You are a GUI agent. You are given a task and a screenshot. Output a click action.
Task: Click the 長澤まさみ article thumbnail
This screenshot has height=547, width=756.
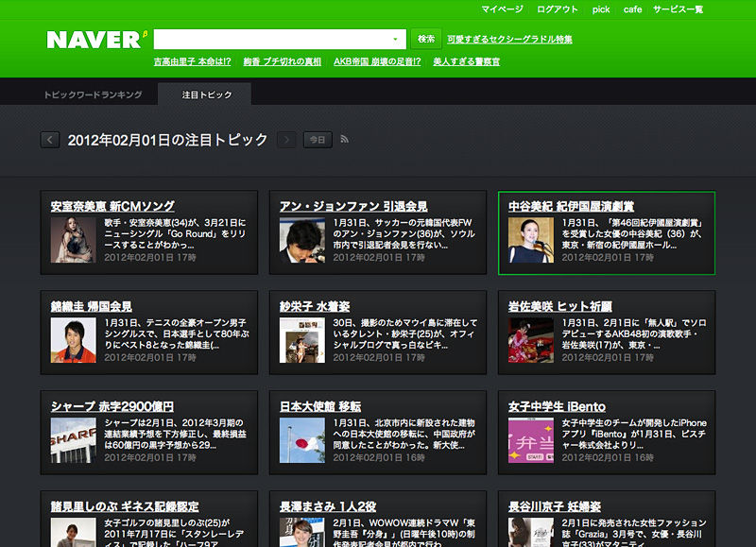302,532
